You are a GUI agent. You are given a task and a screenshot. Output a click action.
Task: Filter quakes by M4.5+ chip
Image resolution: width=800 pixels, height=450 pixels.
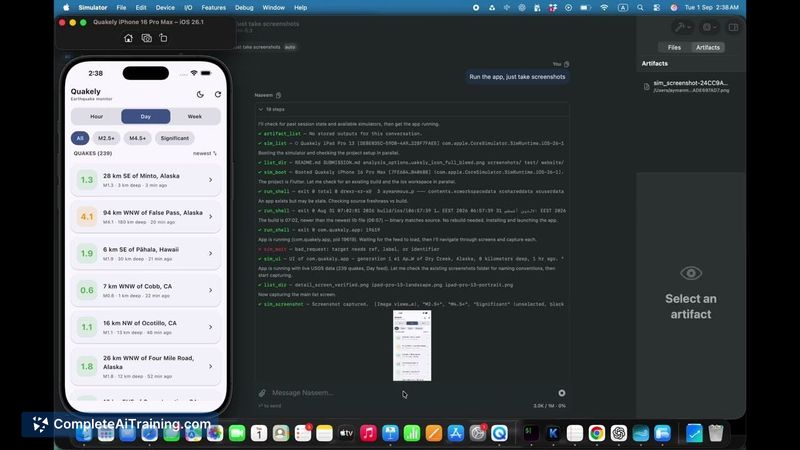point(137,138)
